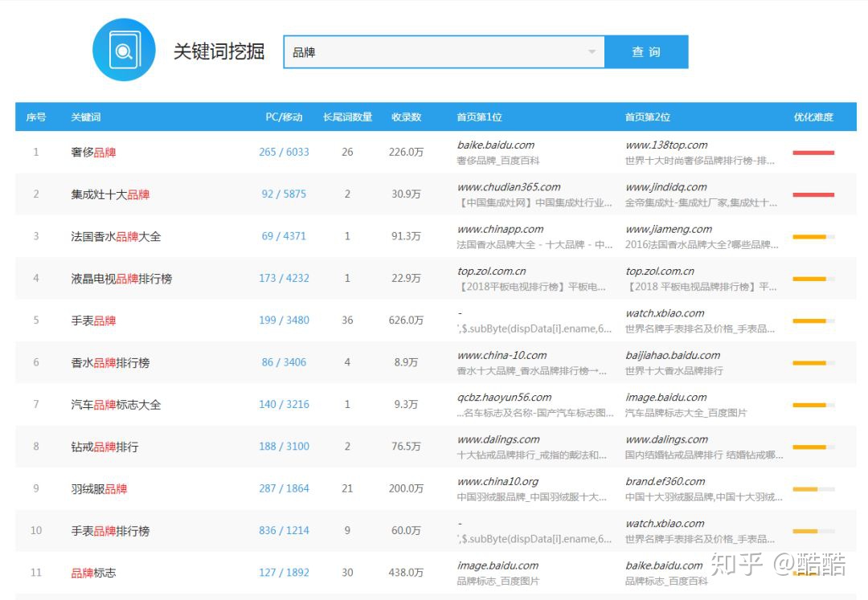
Task: Click the 626.0万 indexed count
Action: tap(407, 320)
